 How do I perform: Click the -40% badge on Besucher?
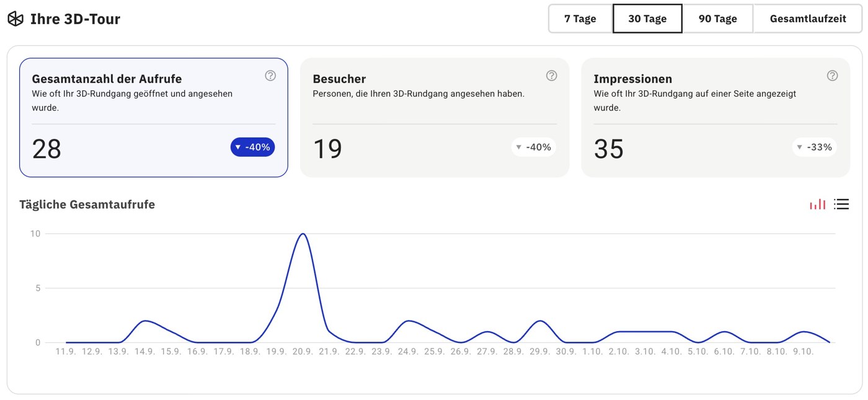[x=534, y=148]
